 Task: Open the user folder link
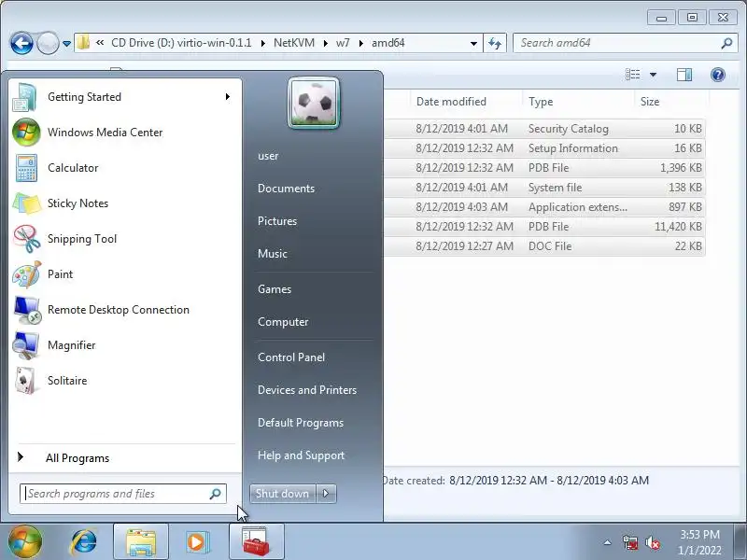click(x=268, y=156)
